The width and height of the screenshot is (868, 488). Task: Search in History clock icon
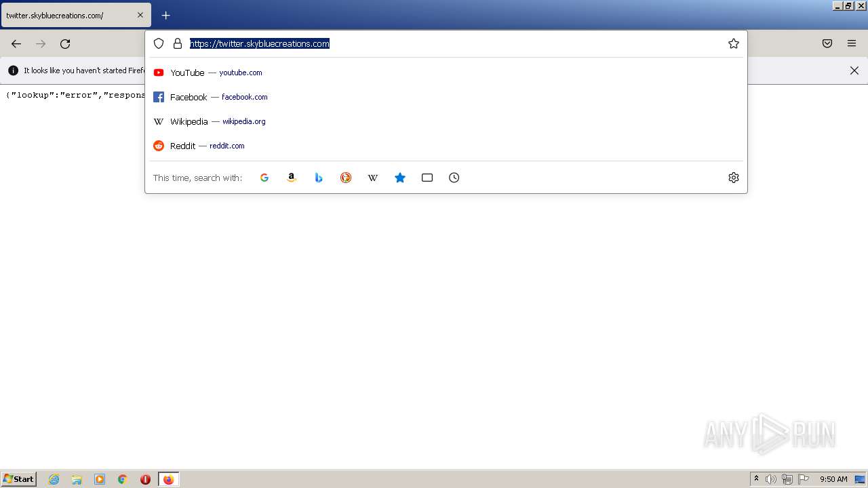tap(454, 178)
